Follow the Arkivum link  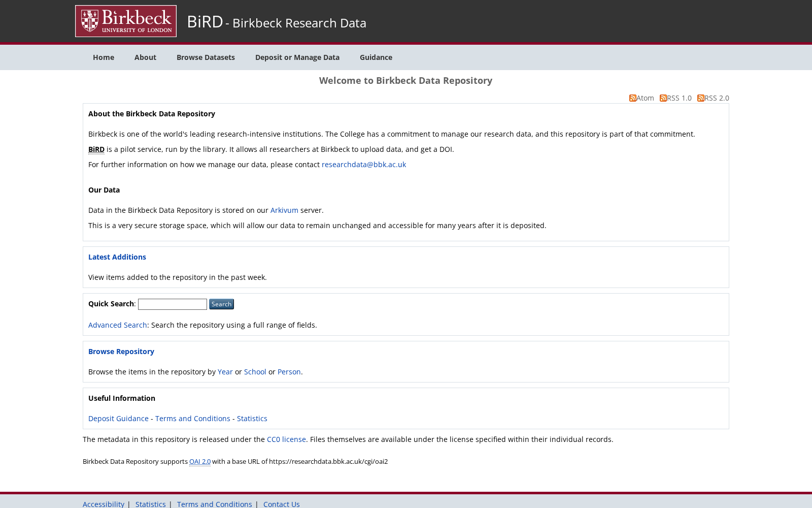[x=284, y=210]
